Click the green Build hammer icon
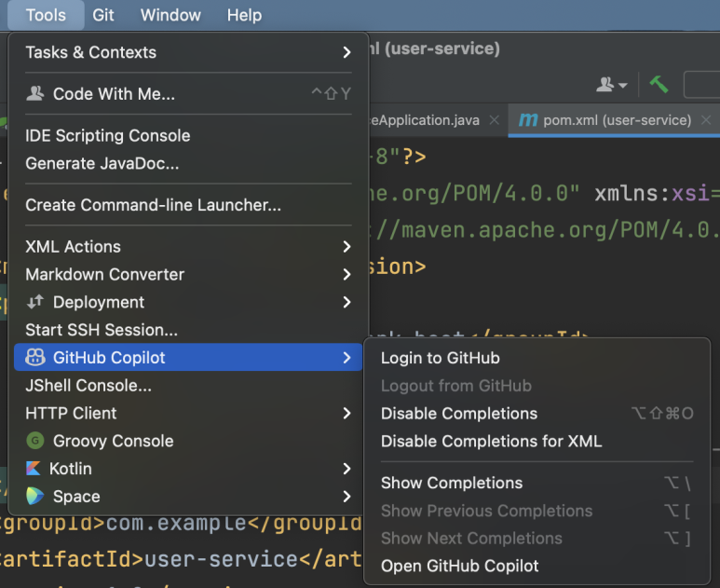 click(659, 85)
